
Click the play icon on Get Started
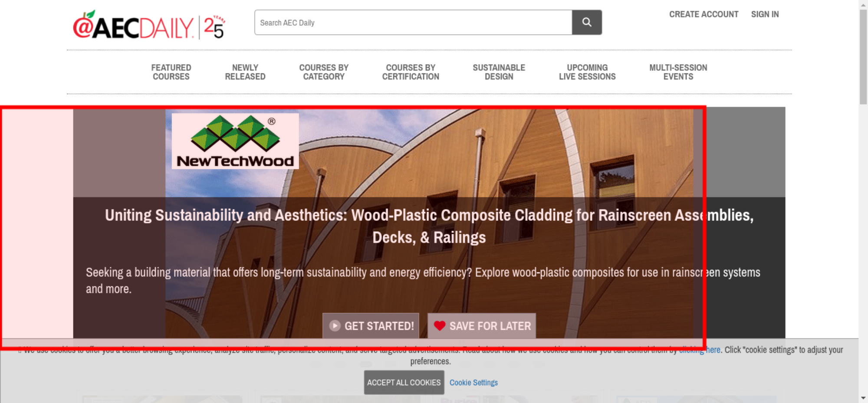tap(335, 326)
